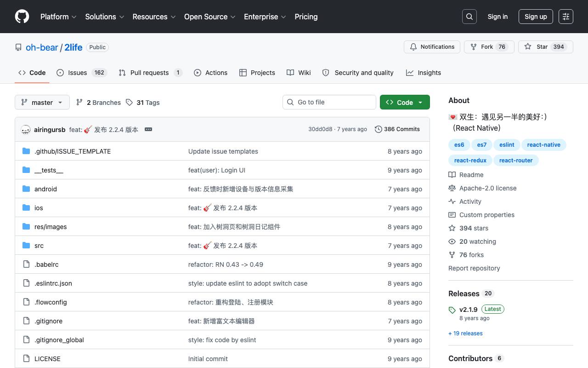Screen dimensions: 588x368
Task: Click the .gitignore file icon
Action: tap(26, 321)
